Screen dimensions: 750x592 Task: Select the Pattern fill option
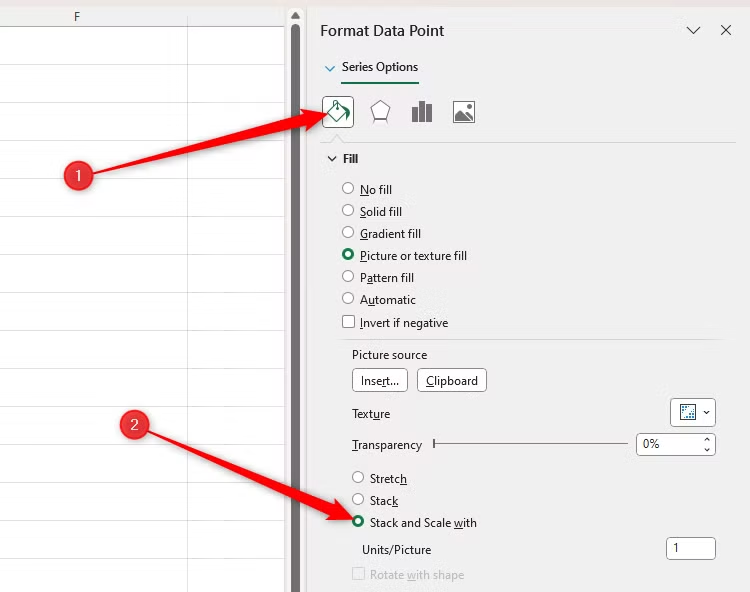click(x=348, y=276)
